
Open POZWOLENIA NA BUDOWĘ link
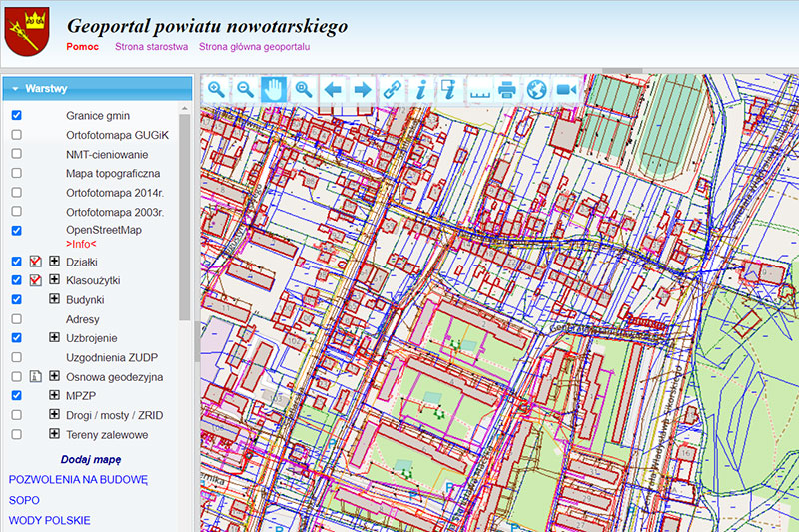pyautogui.click(x=78, y=479)
